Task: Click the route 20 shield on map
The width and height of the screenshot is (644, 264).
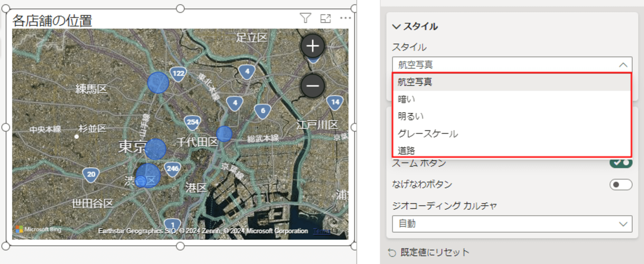Action: click(x=91, y=175)
